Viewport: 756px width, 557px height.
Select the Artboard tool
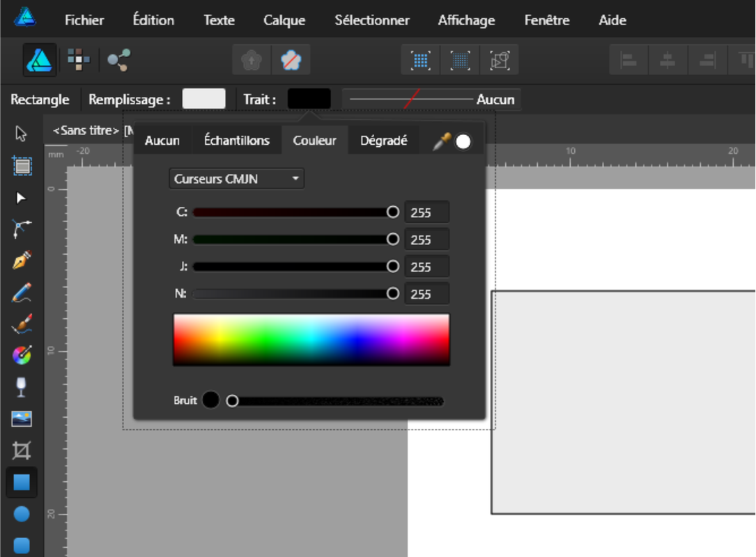click(x=22, y=166)
